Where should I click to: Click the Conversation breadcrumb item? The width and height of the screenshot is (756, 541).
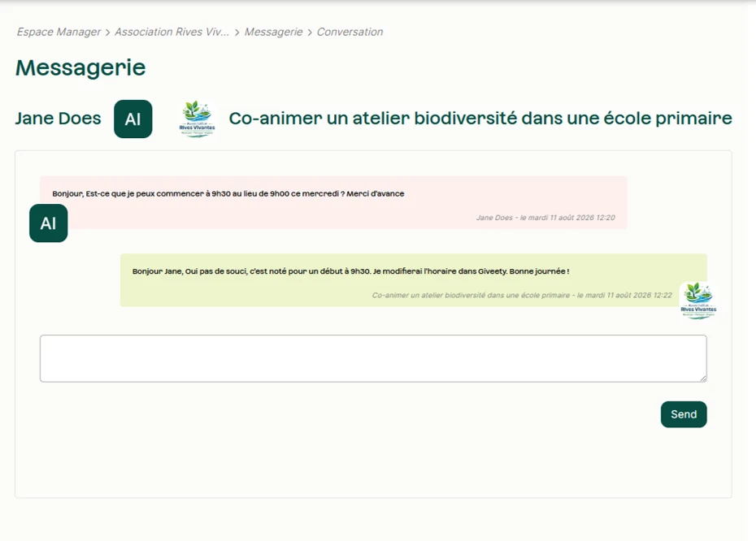click(350, 32)
